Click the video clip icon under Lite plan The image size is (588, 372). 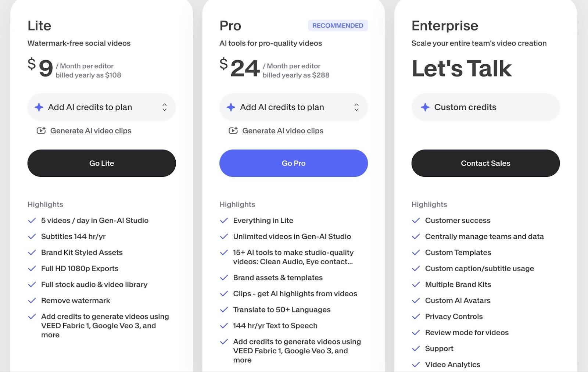41,131
